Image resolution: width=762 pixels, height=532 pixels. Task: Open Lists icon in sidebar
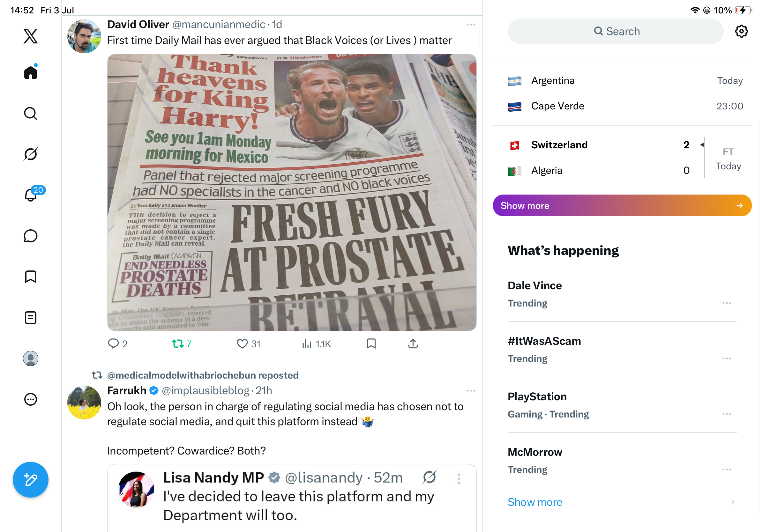coord(31,317)
